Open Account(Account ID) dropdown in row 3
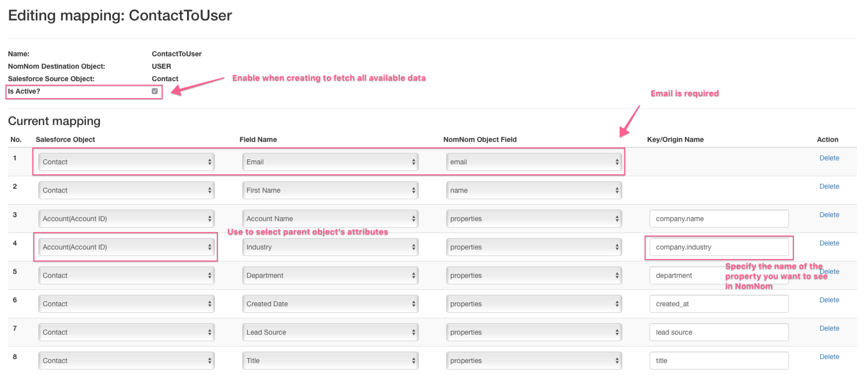The width and height of the screenshot is (868, 379). click(x=126, y=219)
